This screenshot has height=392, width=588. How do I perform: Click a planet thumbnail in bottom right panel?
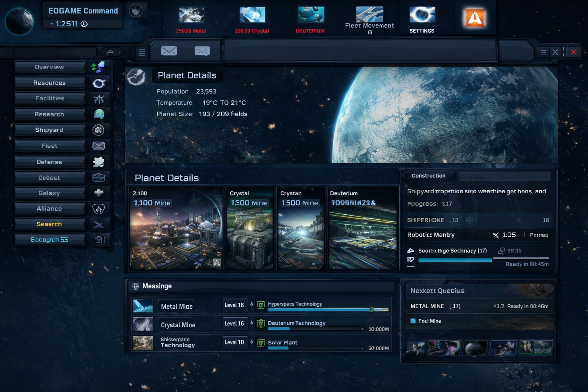[x=475, y=348]
